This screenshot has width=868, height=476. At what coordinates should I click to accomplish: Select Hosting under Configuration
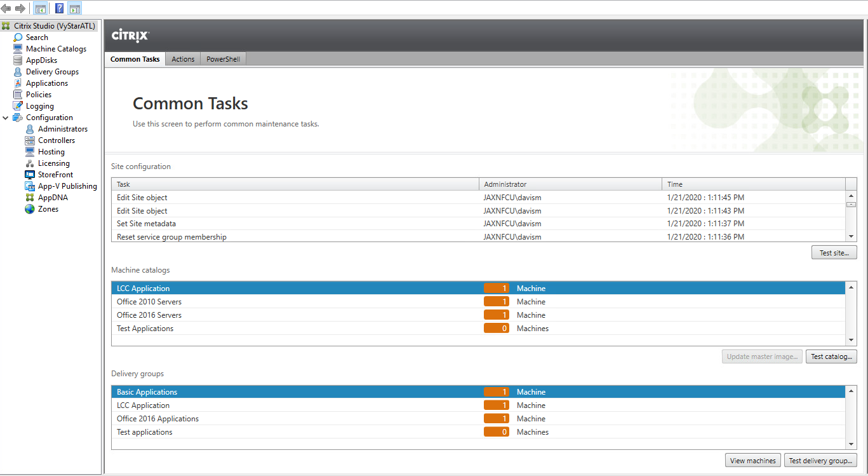[x=51, y=152]
